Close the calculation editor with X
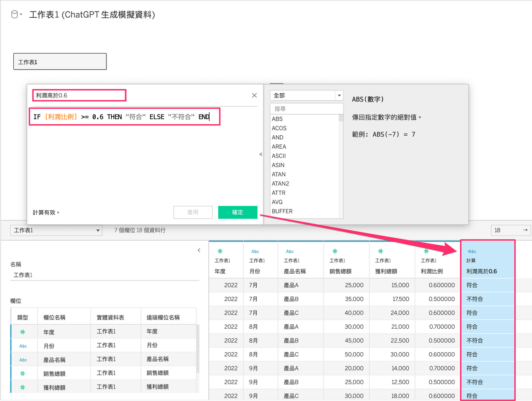This screenshot has height=401, width=532. tap(254, 95)
